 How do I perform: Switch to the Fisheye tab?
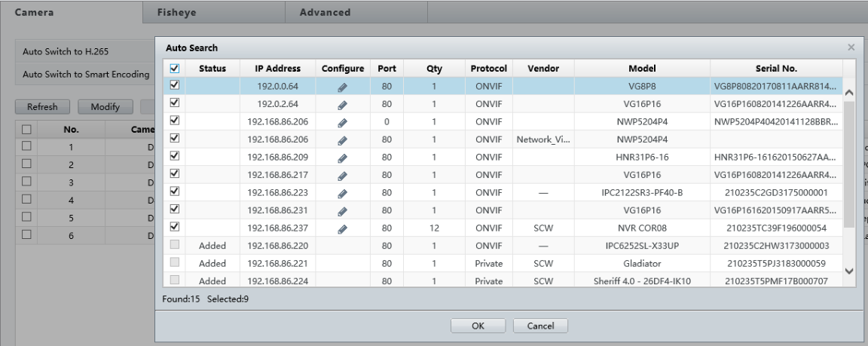173,13
